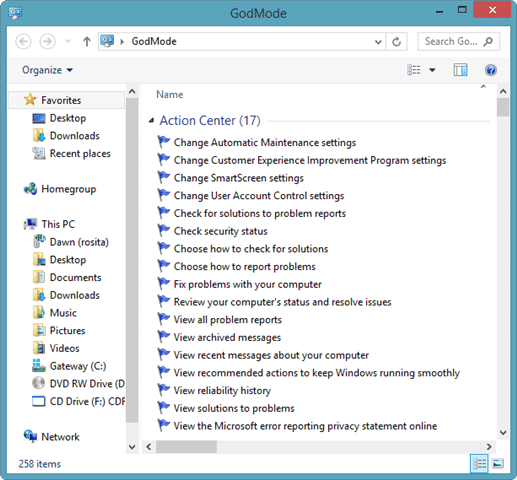Click flag icon beside Fix problems with computer
This screenshot has height=480, width=517.
pos(164,283)
